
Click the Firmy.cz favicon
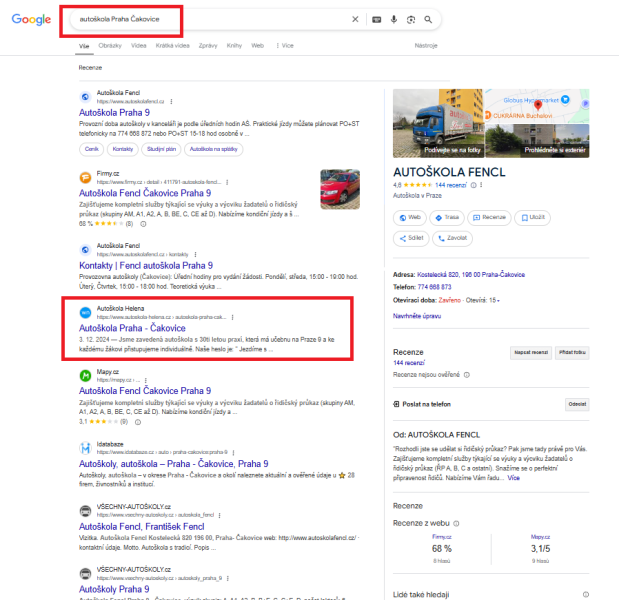tap(85, 178)
